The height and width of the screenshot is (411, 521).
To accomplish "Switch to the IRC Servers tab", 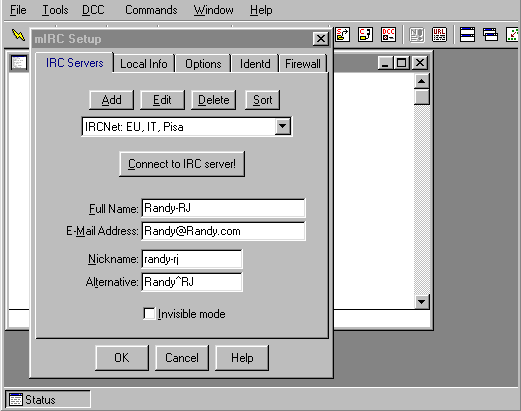I will tap(74, 63).
